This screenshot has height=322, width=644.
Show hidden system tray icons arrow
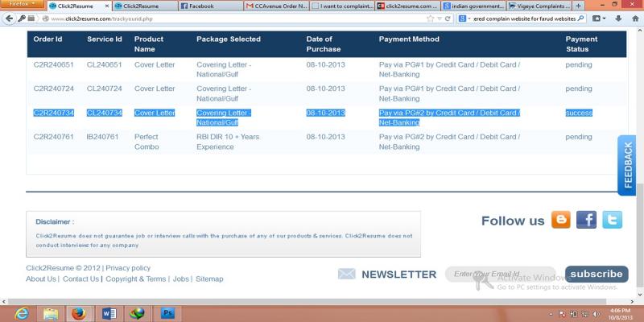pyautogui.click(x=551, y=314)
